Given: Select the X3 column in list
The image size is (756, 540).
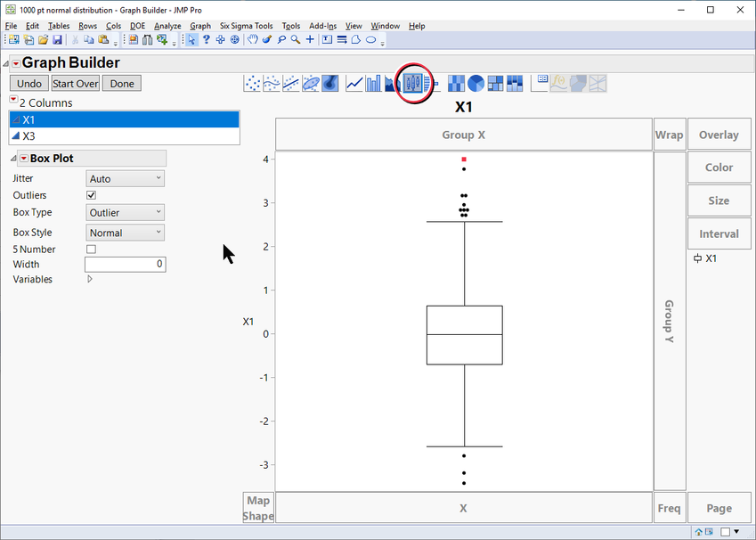Looking at the screenshot, I should [x=125, y=136].
